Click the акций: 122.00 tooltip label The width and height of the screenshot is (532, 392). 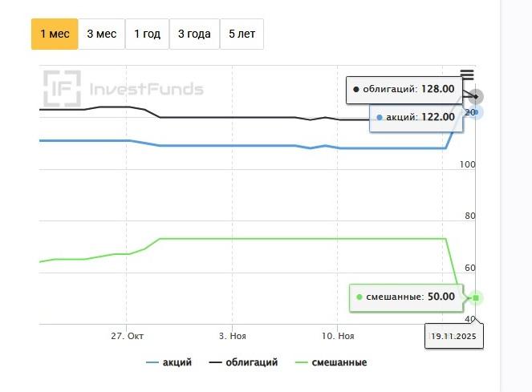point(416,117)
